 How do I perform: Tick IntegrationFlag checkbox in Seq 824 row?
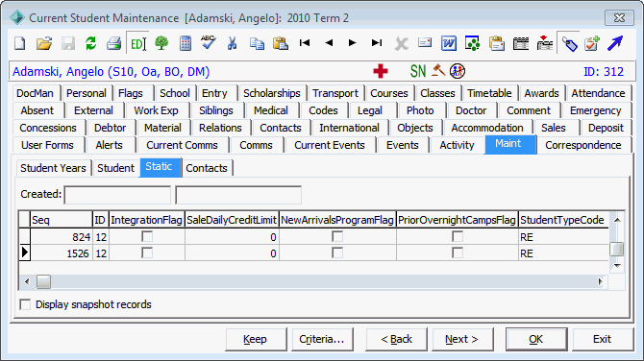coord(147,236)
